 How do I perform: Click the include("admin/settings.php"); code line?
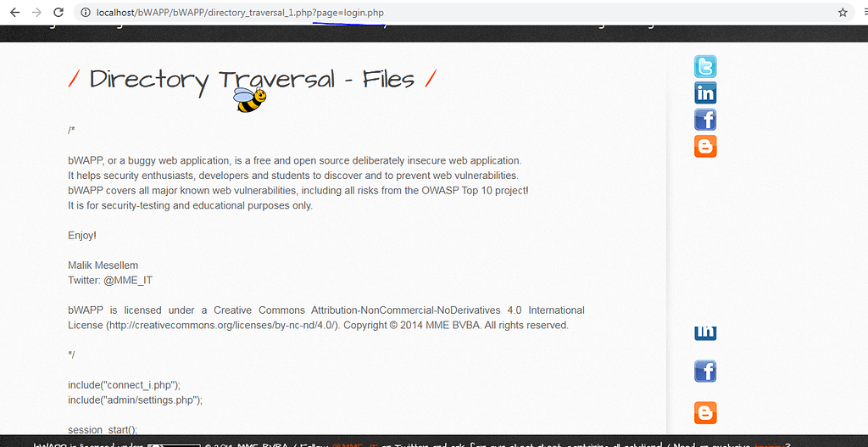(135, 400)
